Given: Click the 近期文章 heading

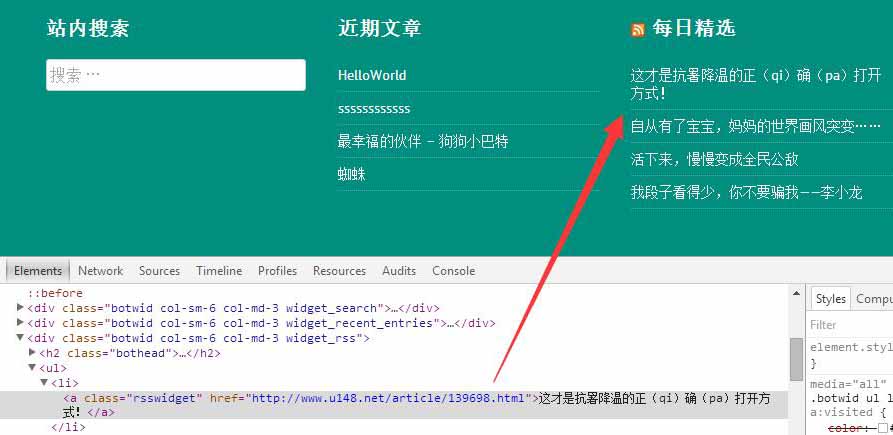Looking at the screenshot, I should click(379, 28).
